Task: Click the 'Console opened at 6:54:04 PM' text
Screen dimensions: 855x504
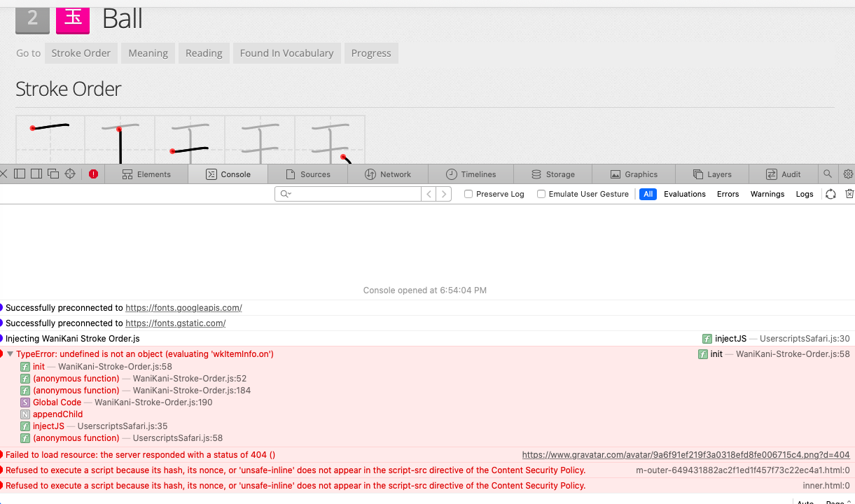Action: click(425, 290)
